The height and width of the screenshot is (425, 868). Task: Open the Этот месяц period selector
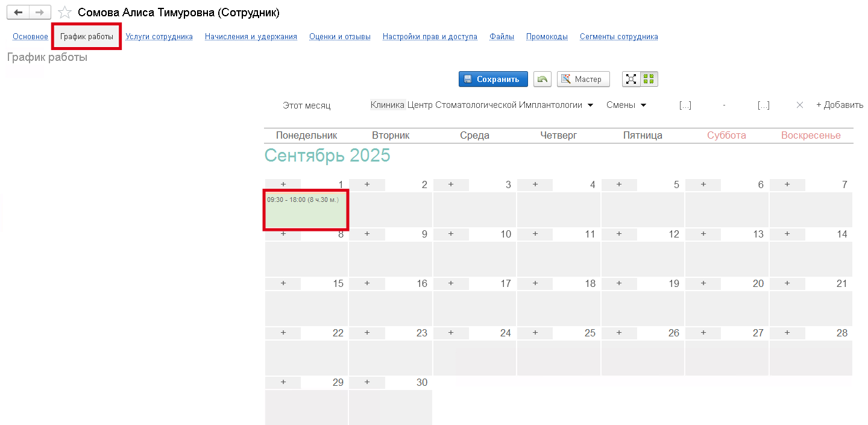pyautogui.click(x=306, y=105)
